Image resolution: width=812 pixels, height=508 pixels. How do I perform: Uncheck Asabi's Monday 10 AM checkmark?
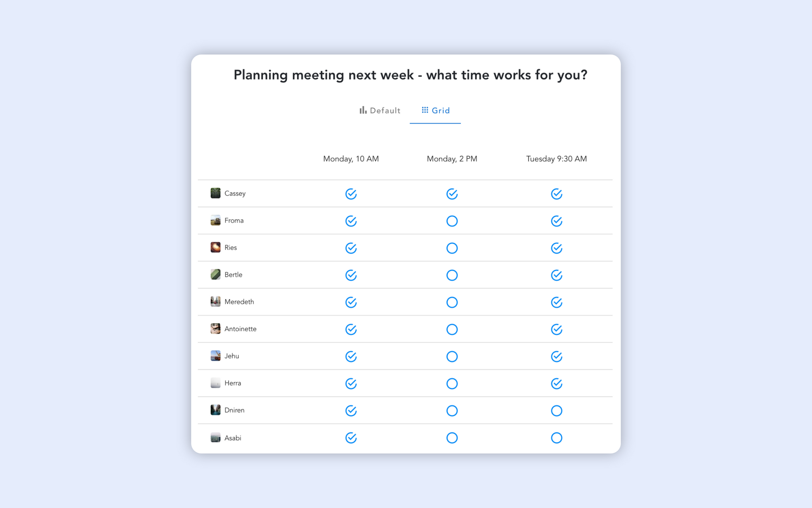click(x=351, y=438)
